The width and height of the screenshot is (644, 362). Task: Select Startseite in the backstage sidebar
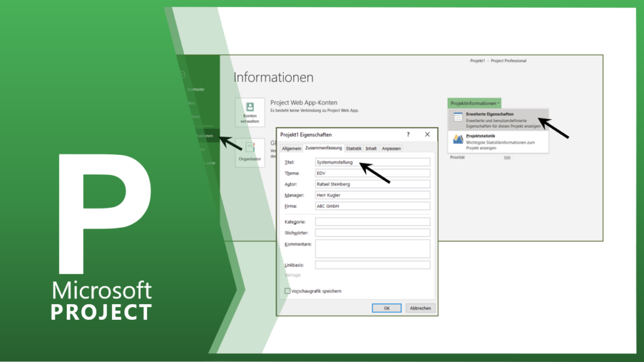pos(196,89)
